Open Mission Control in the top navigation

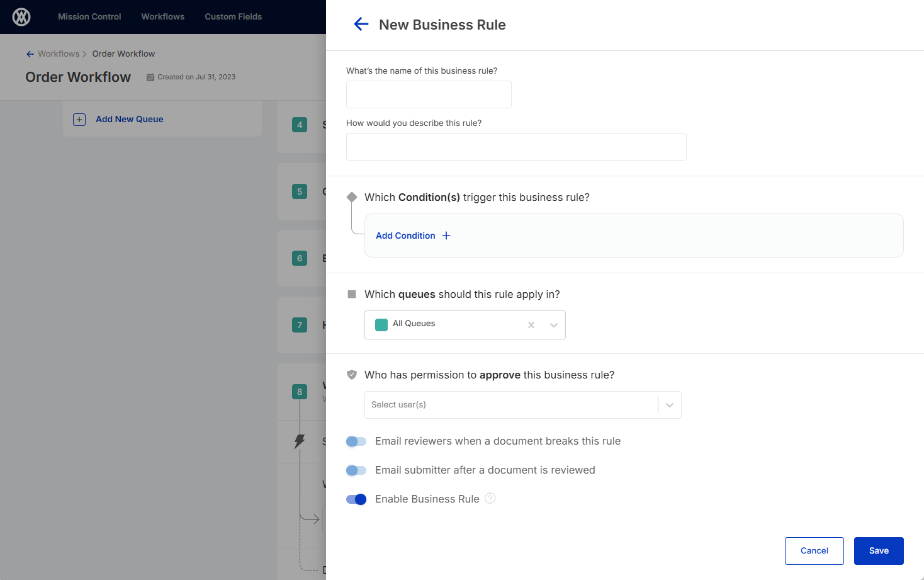[89, 17]
